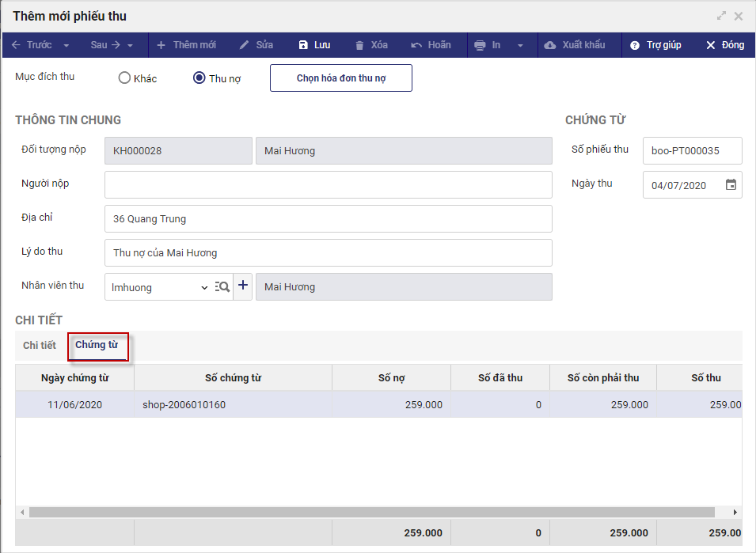Click the Người nộp input field

tap(328, 184)
